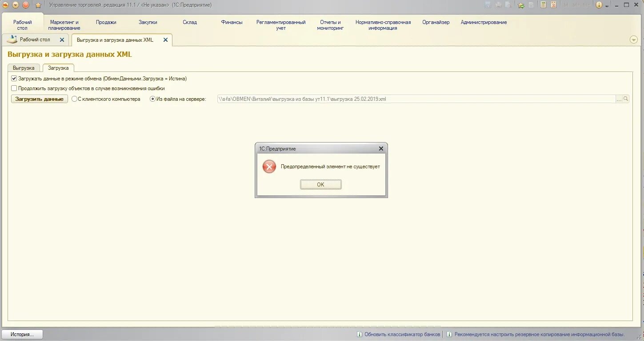
Task: Click the M- memory button
Action: coord(587,5)
